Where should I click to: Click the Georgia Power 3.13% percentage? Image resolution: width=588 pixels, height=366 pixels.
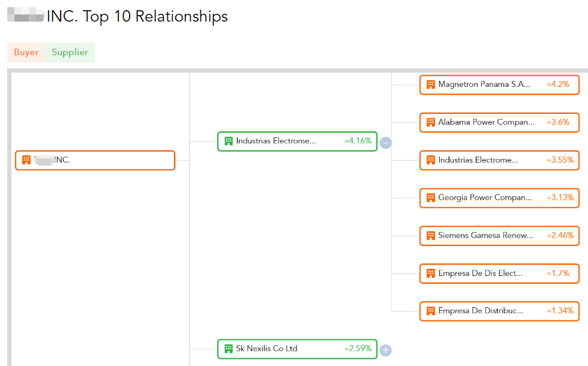[560, 197]
